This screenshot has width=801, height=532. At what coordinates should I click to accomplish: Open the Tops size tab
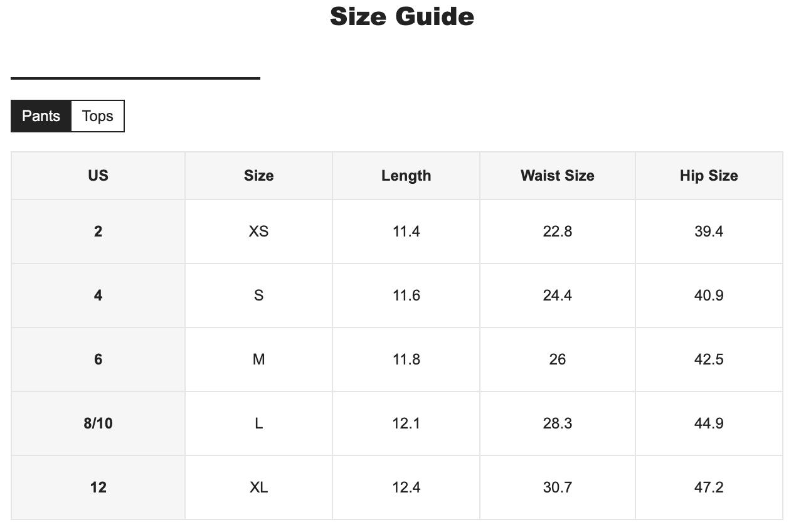(x=98, y=116)
